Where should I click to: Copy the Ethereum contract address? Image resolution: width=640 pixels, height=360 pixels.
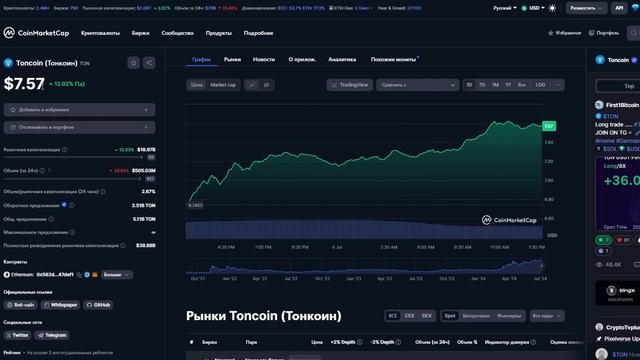(x=79, y=275)
